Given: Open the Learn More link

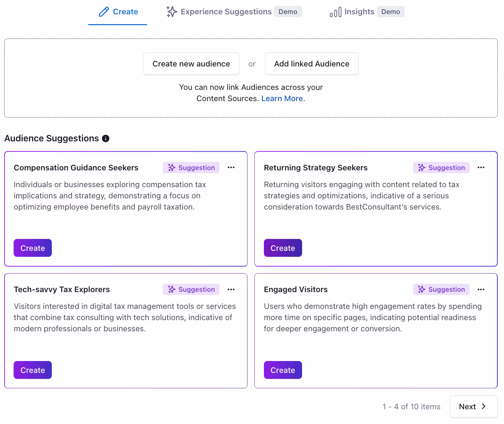Looking at the screenshot, I should 283,99.
